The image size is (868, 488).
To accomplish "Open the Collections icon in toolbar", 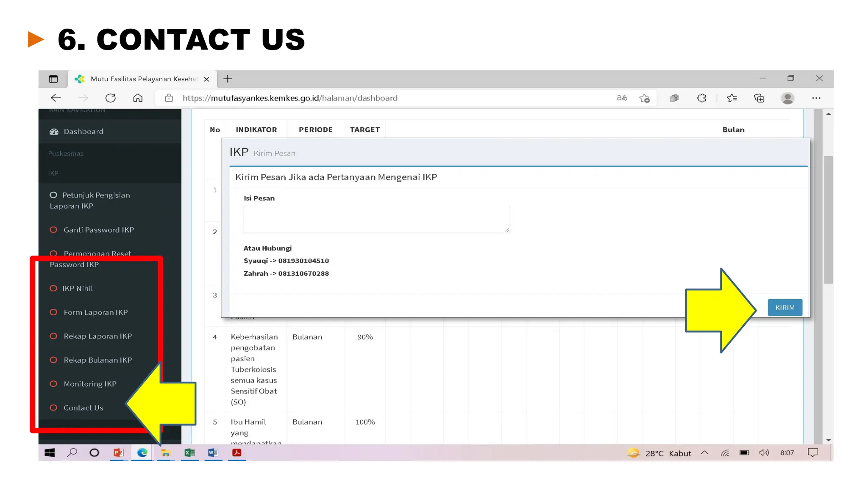I will (759, 98).
